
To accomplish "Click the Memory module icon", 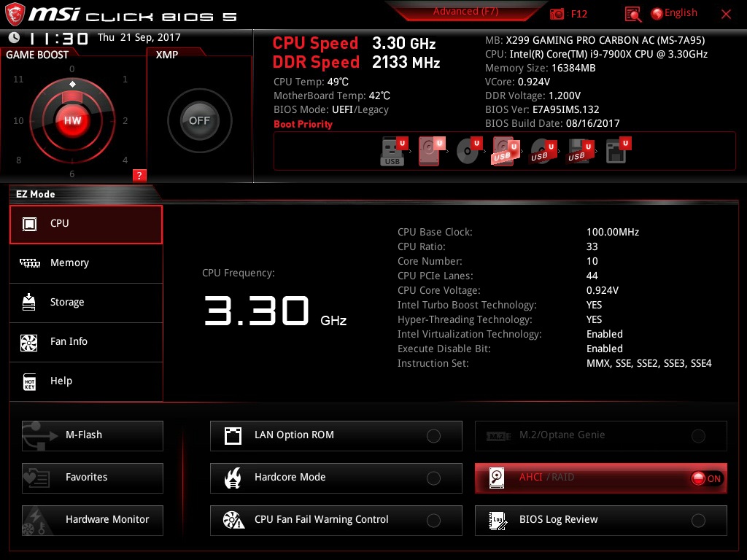I will [29, 262].
